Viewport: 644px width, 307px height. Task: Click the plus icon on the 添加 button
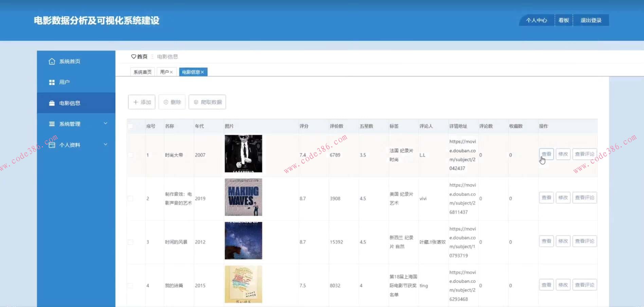point(135,102)
